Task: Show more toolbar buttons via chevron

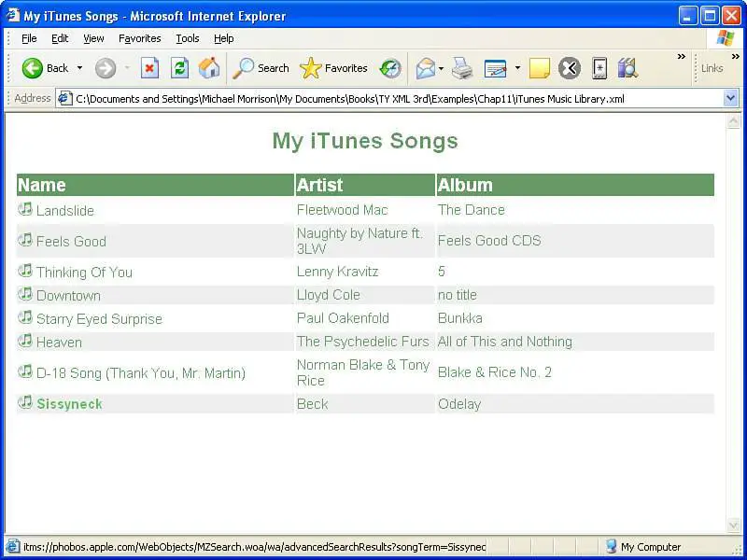Action: [682, 57]
